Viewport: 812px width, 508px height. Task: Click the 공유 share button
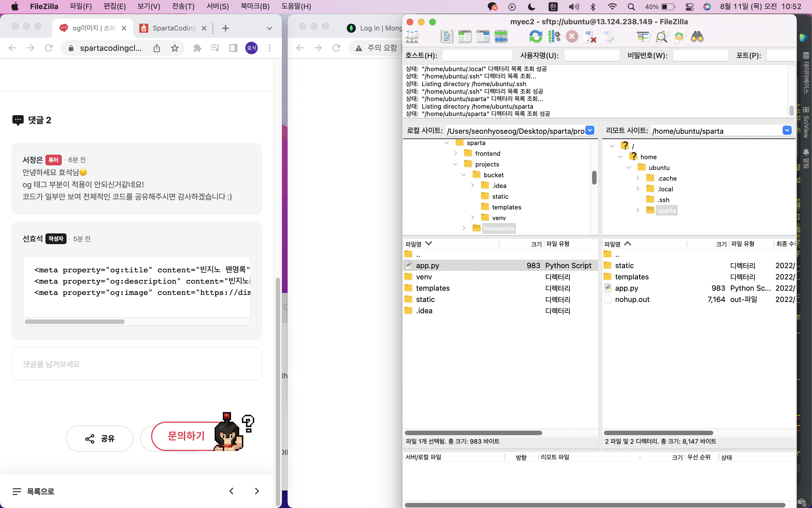(x=100, y=439)
